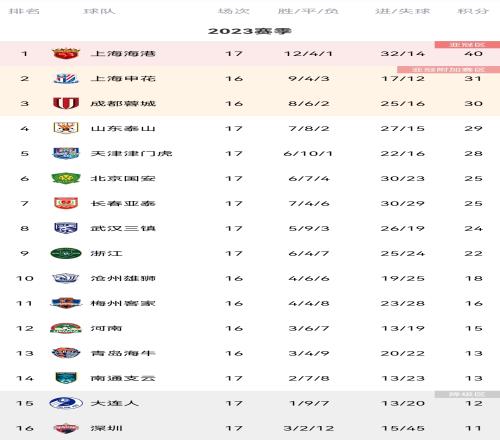Viewport: 500px width, 440px height.
Task: Open the 深圳 team crest
Action: click(x=66, y=428)
